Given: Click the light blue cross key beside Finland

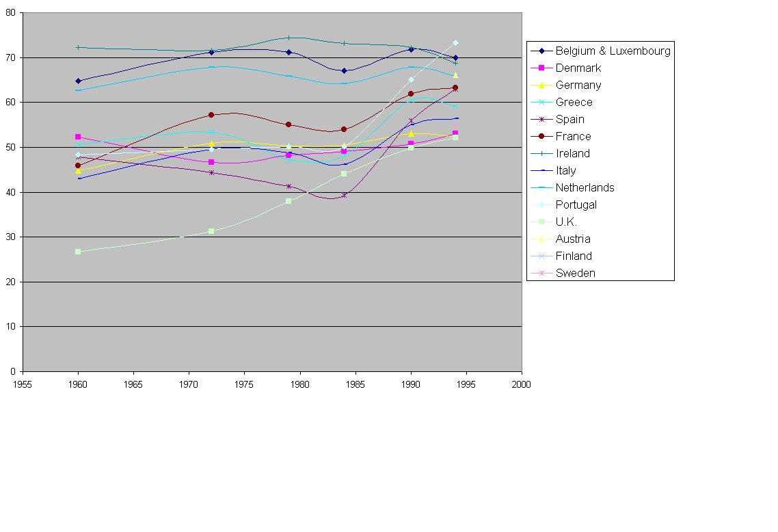Looking at the screenshot, I should (542, 256).
